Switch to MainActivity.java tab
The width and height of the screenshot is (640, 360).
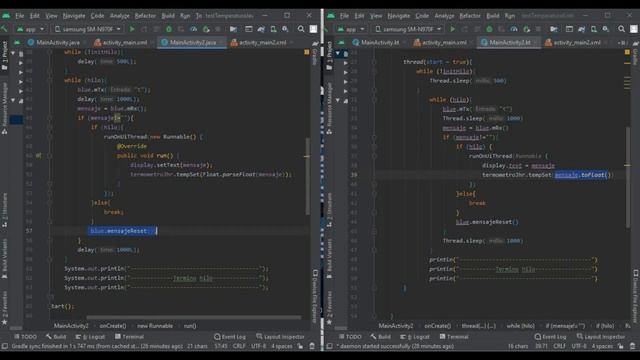coord(57,42)
